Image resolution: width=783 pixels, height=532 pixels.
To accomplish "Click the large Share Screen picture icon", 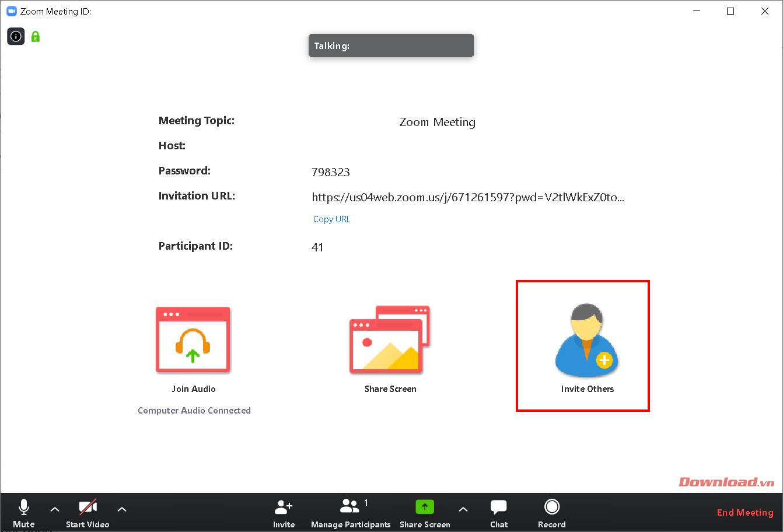I will click(x=390, y=339).
